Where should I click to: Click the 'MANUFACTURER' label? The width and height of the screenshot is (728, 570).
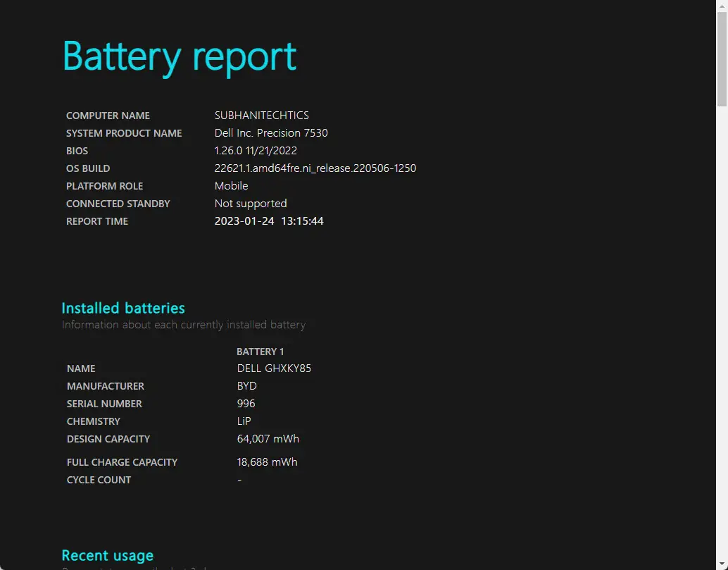[x=106, y=387]
